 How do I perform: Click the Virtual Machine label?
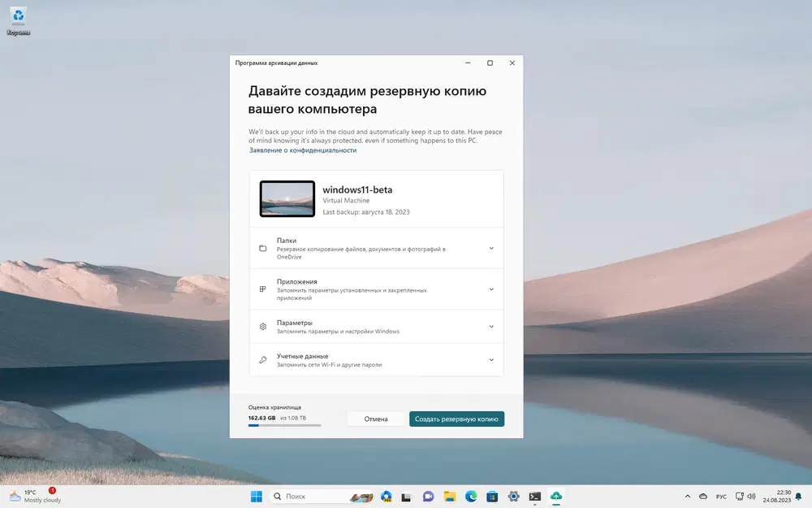(346, 201)
